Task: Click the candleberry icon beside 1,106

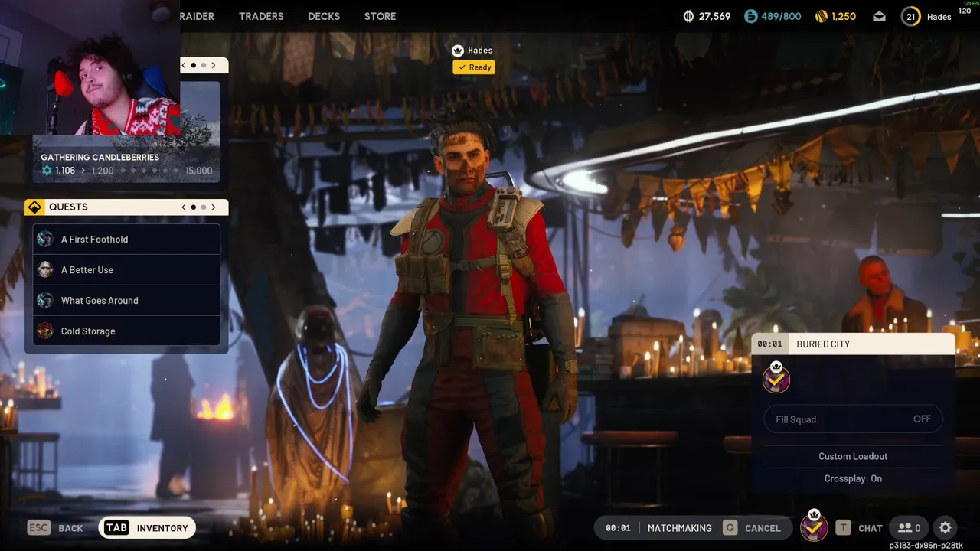Action: 47,171
